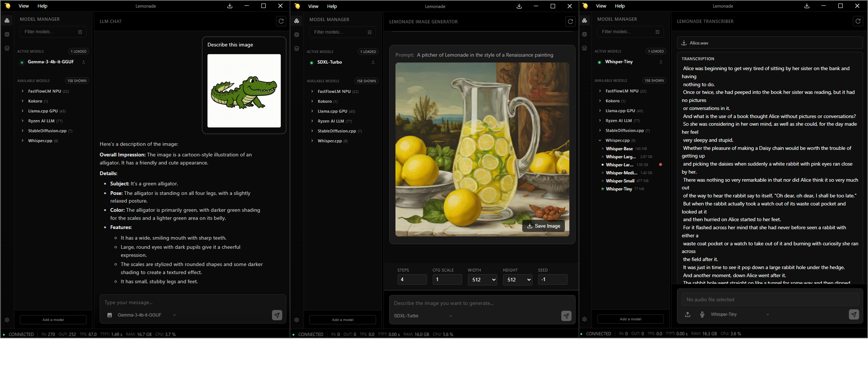Open store icon in Image Generator window sidebar
Viewport: 868px width, 368px height.
[x=296, y=49]
